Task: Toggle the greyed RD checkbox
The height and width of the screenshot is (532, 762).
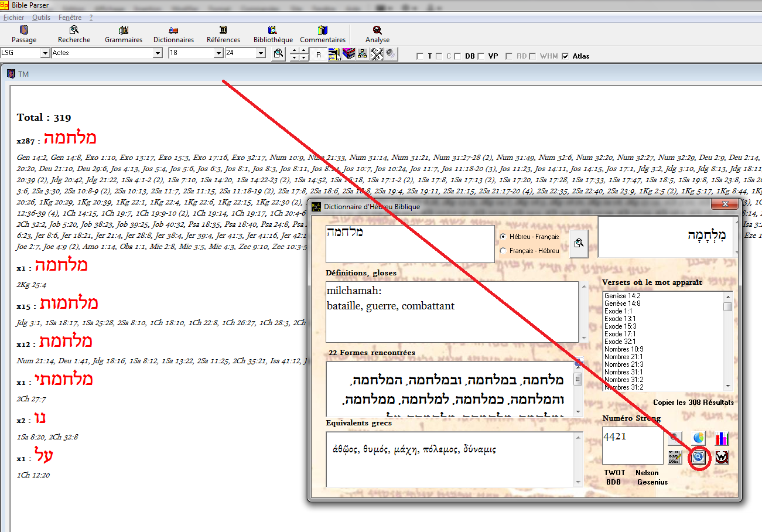Action: coord(508,56)
